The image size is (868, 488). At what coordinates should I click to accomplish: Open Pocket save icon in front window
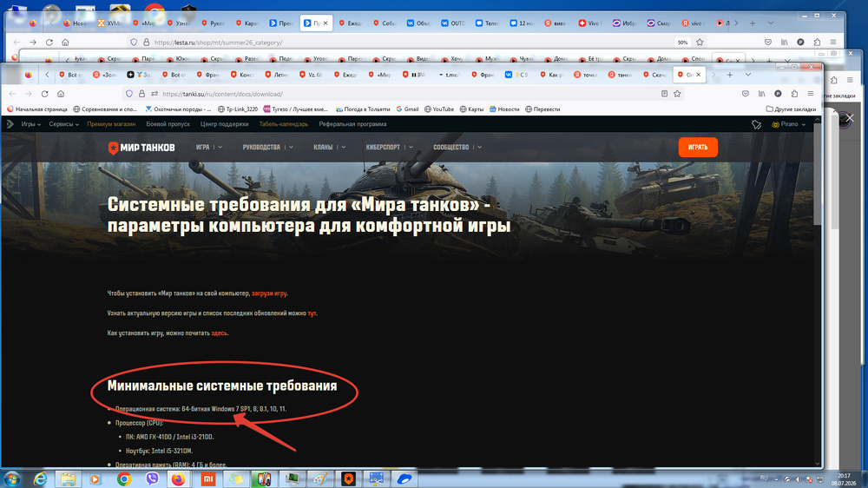tap(746, 94)
